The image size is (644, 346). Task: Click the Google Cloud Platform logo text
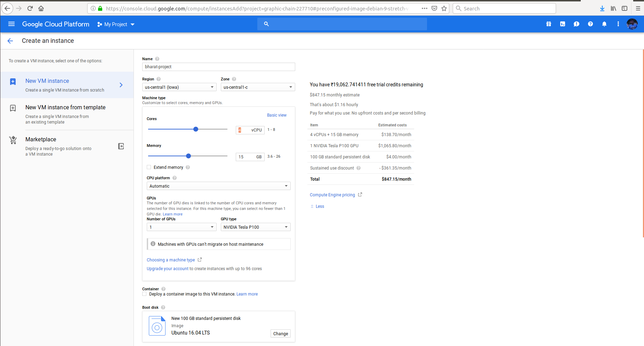56,24
